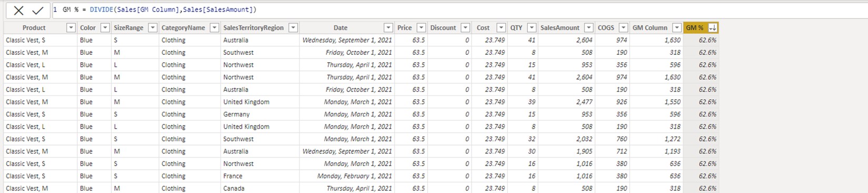Commit the formula with the checkmark icon

pos(37,10)
